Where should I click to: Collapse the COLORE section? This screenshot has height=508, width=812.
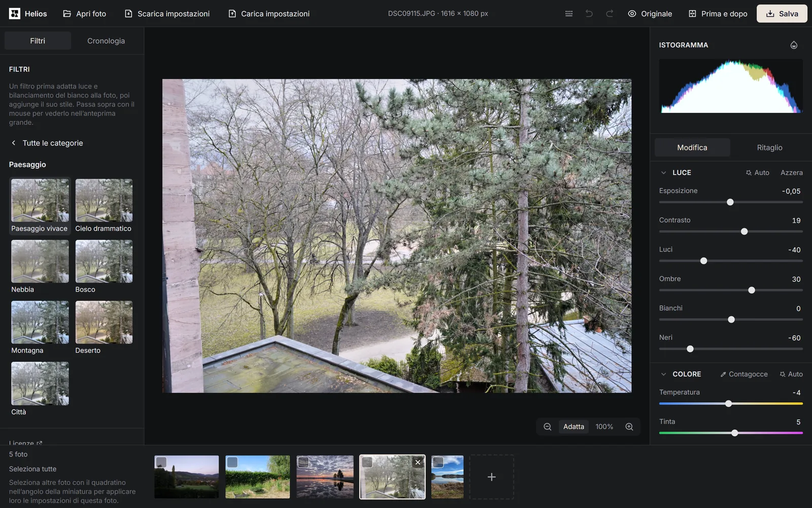tap(663, 374)
